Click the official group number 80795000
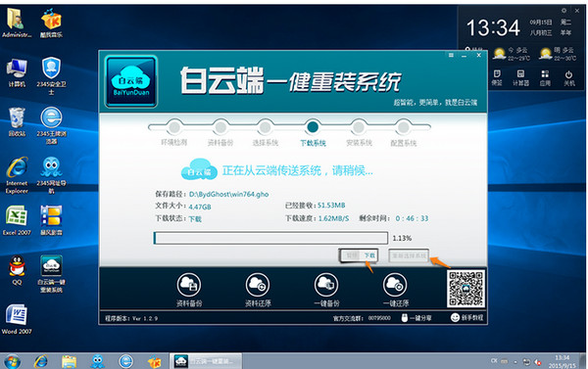Viewport: 588px width, 369px height. [x=379, y=318]
